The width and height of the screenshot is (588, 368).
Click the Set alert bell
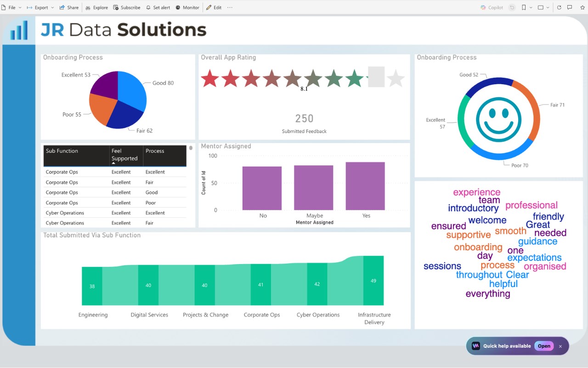pyautogui.click(x=158, y=7)
